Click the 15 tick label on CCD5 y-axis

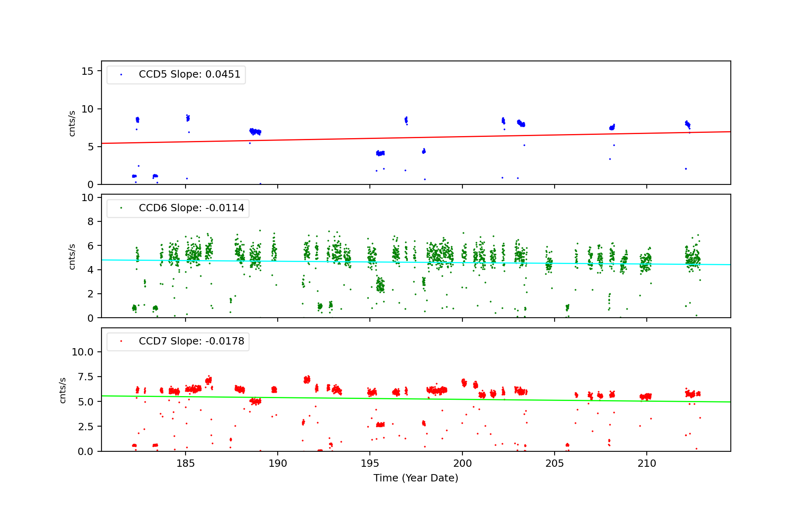pyautogui.click(x=87, y=71)
